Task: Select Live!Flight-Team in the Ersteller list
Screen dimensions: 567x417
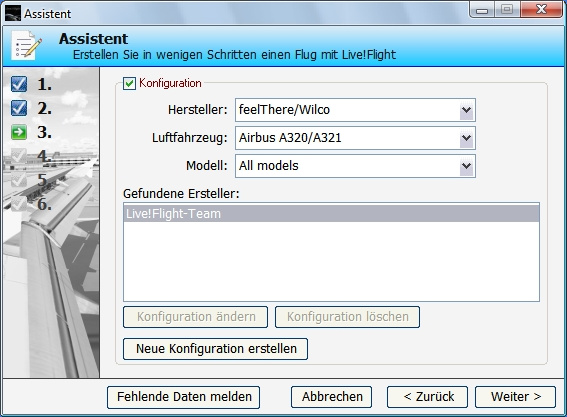Action: point(331,214)
